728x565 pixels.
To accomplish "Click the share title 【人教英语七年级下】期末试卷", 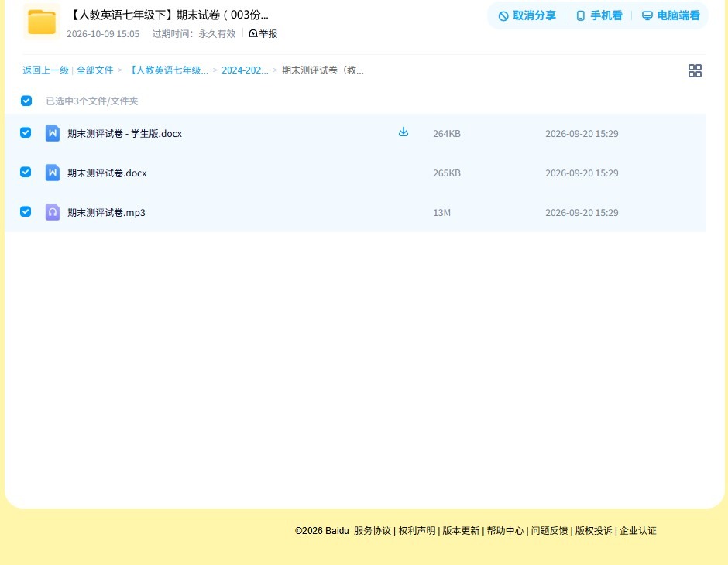I will [168, 15].
